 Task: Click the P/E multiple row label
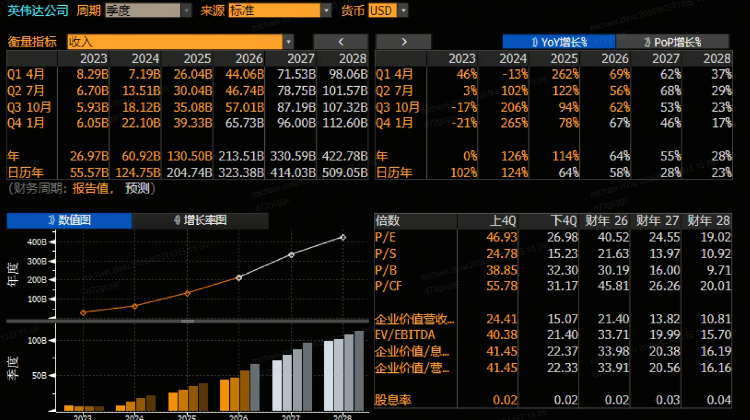pyautogui.click(x=386, y=236)
